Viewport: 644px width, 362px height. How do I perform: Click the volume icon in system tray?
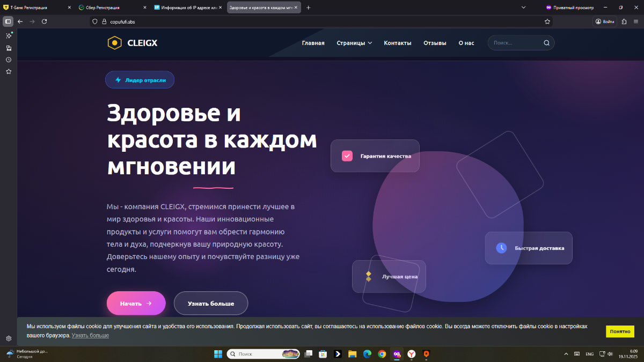tap(610, 354)
